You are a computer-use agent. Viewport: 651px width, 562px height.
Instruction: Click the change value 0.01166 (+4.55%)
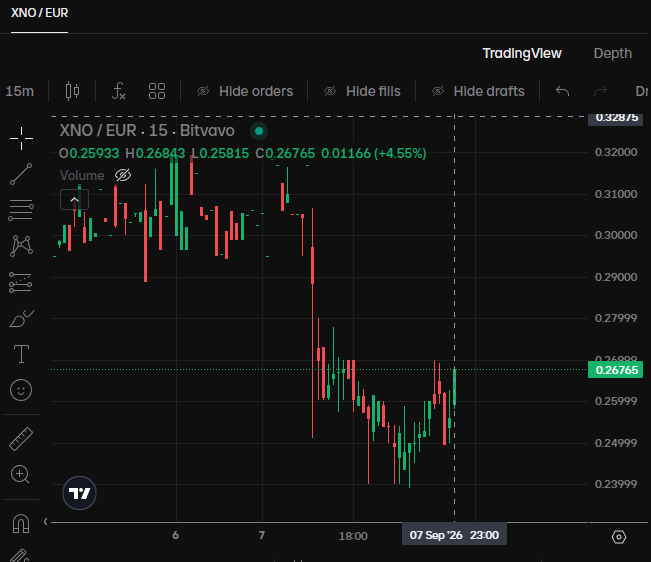click(374, 154)
